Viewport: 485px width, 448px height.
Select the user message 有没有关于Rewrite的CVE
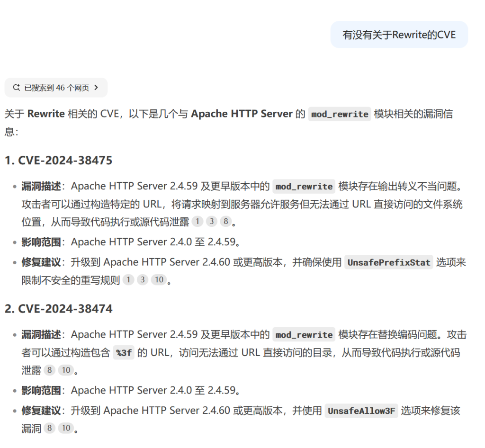pyautogui.click(x=399, y=35)
